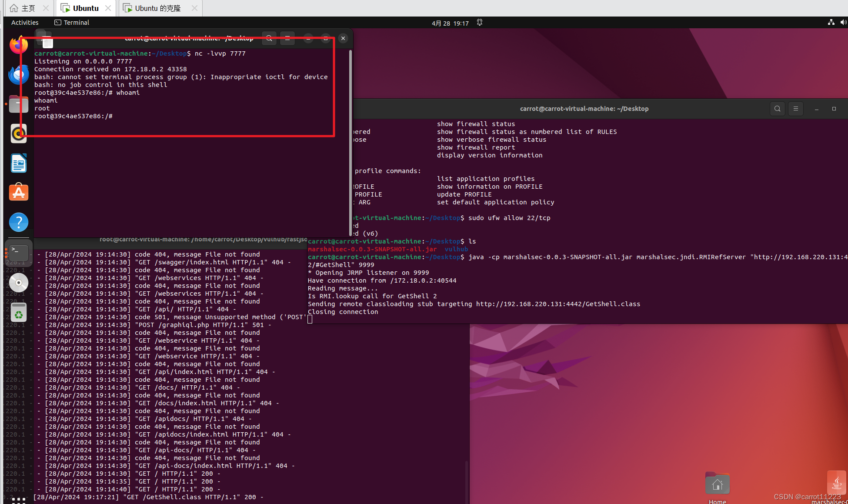Click title of vulhub fastjson root terminal
This screenshot has width=848, height=504.
pyautogui.click(x=203, y=239)
